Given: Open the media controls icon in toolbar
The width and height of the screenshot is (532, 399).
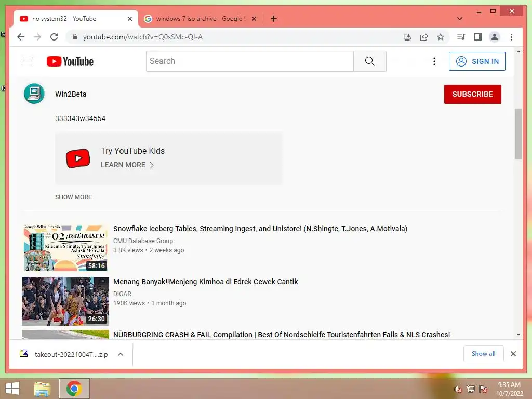Looking at the screenshot, I should point(461,37).
